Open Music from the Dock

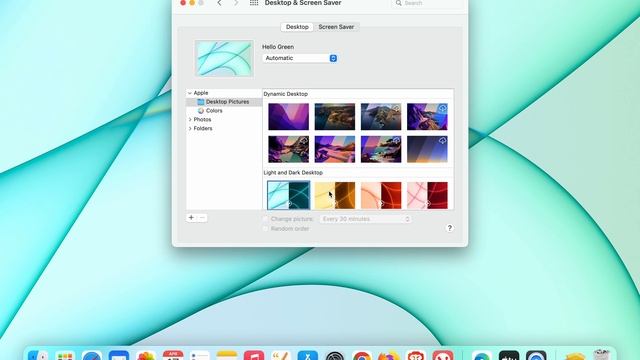tap(254, 356)
